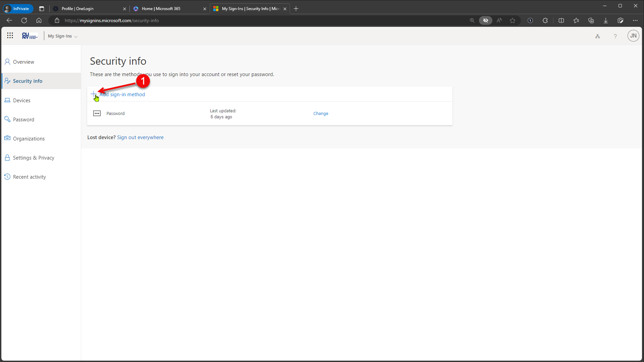Click the browser refresh icon
This screenshot has width=644, height=362.
pyautogui.click(x=24, y=20)
